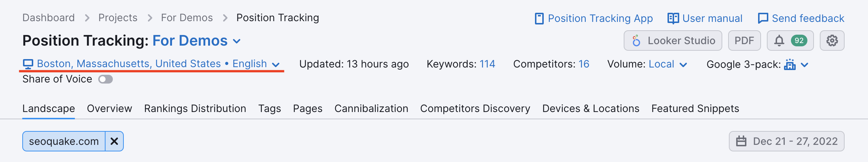Open notifications bell with 92 badge
The width and height of the screenshot is (868, 162).
790,40
